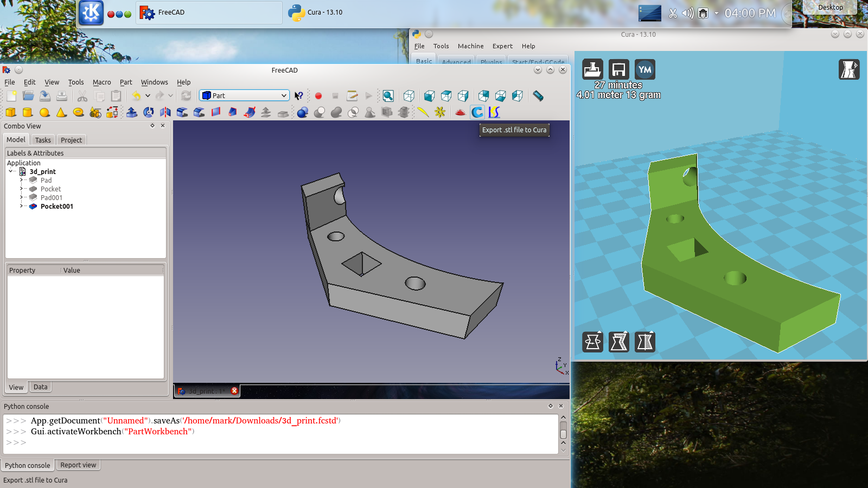
Task: Open the Expert menu in Cura
Action: pyautogui.click(x=502, y=46)
